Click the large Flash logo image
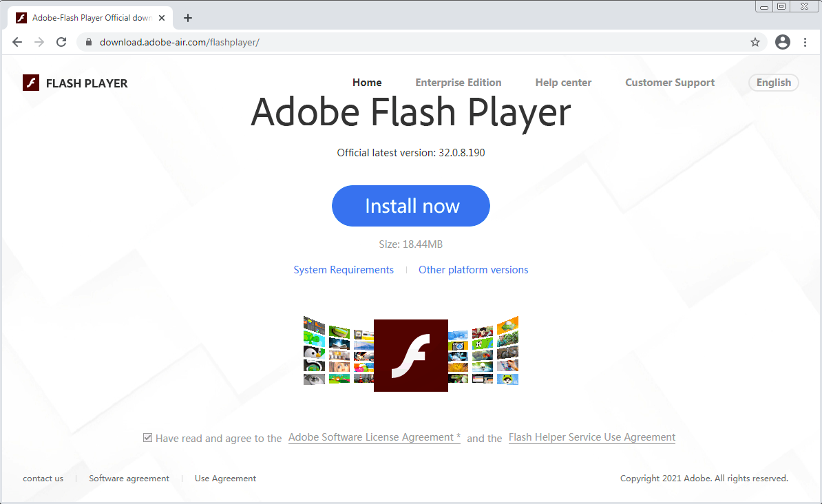822x504 pixels. 411,355
